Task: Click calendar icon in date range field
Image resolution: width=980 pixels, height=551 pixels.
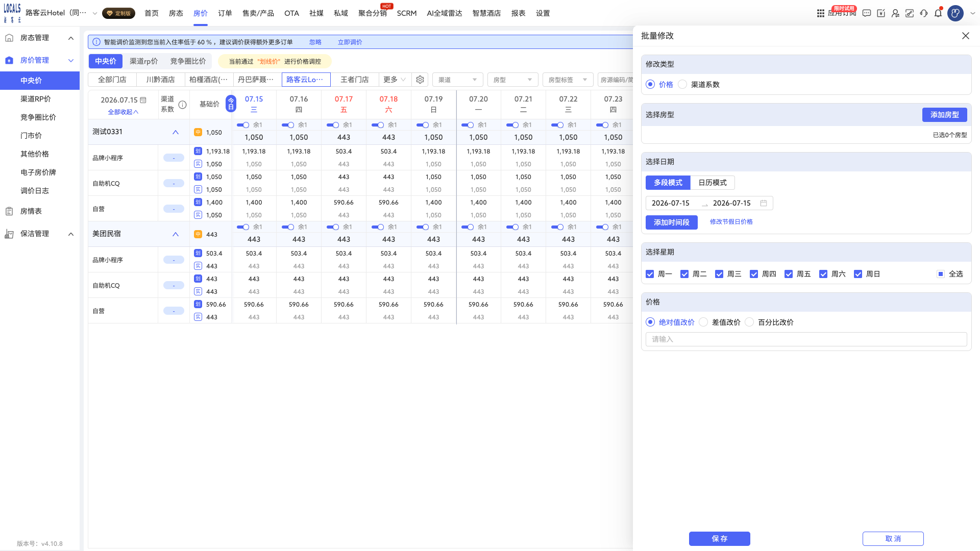Action: (764, 203)
